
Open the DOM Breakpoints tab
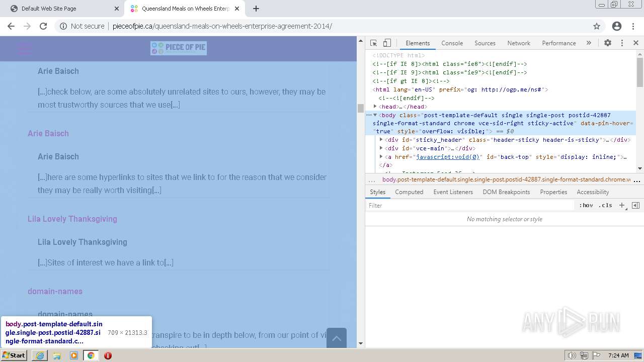point(506,192)
